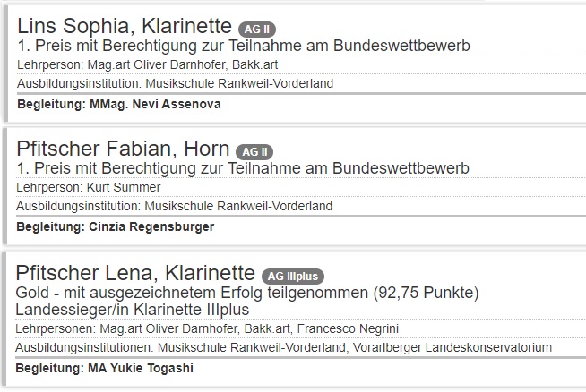Click Ausbildungsinstitutionen line with Vorarlberger Landeskonservatorium
Image resolution: width=586 pixels, height=392 pixels.
tap(284, 347)
